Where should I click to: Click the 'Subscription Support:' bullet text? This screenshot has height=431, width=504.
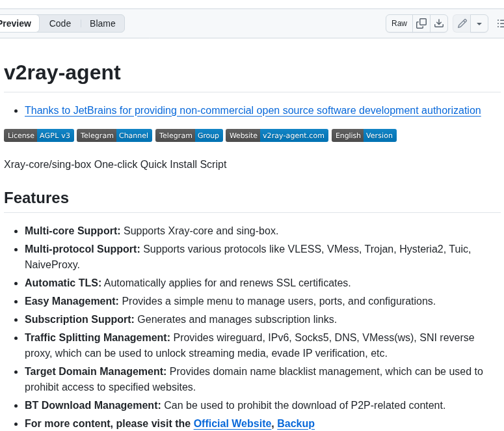[x=79, y=319]
